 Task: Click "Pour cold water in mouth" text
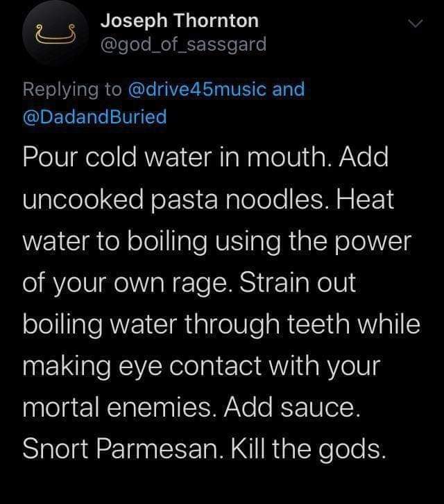(x=175, y=157)
